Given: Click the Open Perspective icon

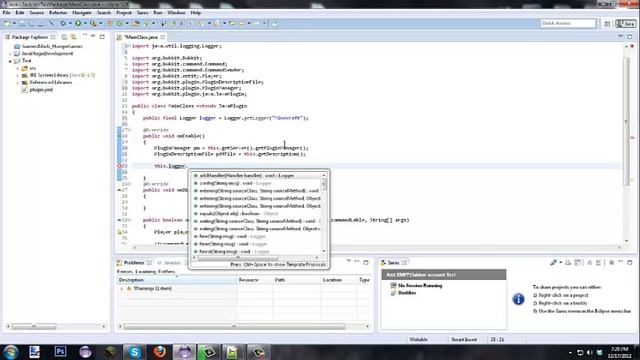Looking at the screenshot, I should click(607, 24).
